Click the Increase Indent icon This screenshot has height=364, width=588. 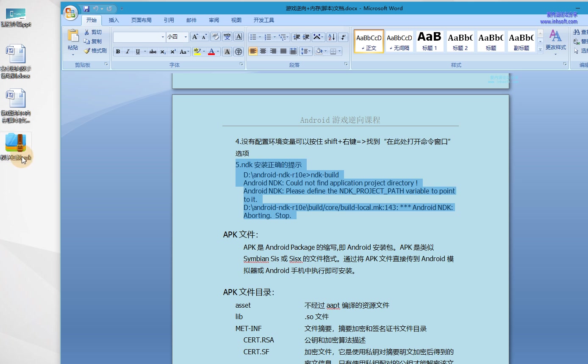[x=306, y=37]
